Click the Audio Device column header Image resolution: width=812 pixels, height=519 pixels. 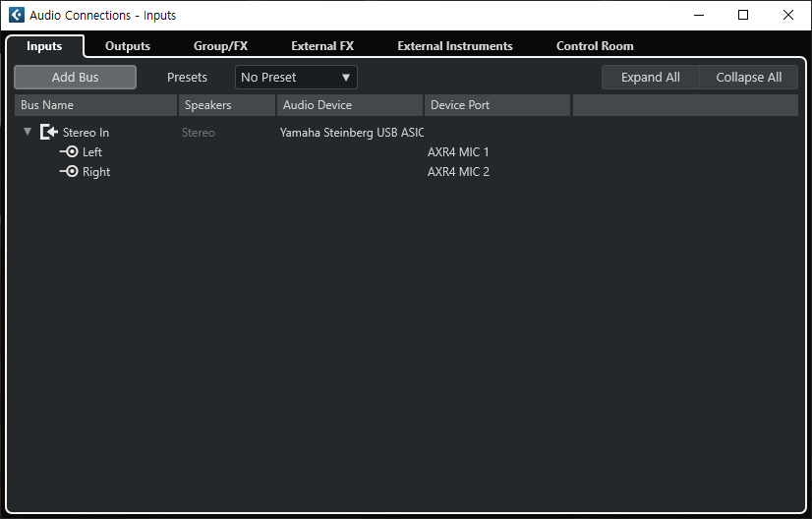click(x=350, y=105)
